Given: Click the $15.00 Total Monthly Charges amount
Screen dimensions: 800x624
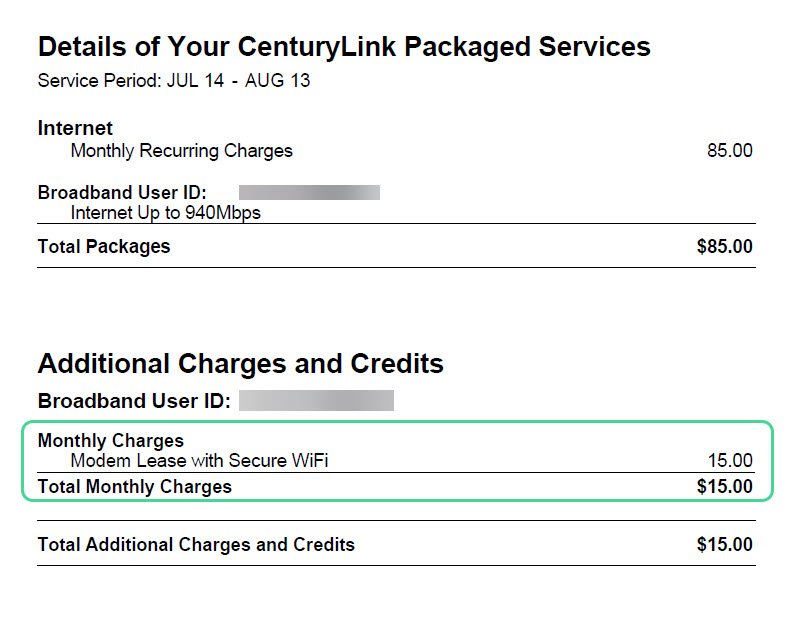Looking at the screenshot, I should tap(724, 487).
